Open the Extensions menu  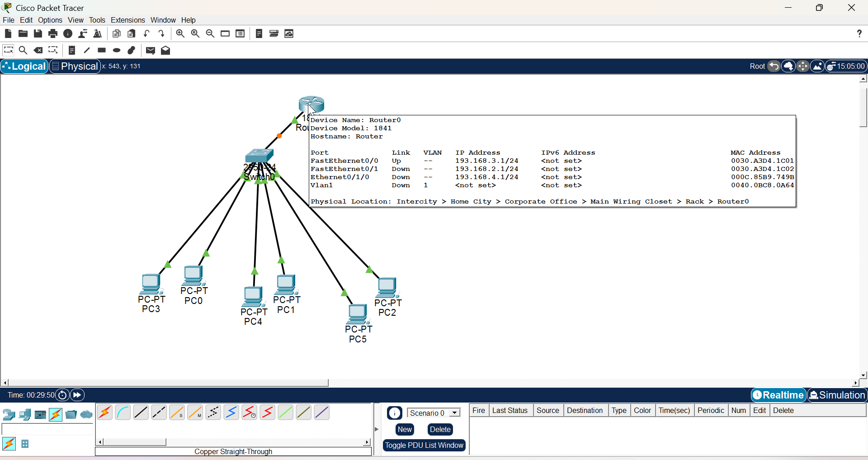pyautogui.click(x=127, y=20)
